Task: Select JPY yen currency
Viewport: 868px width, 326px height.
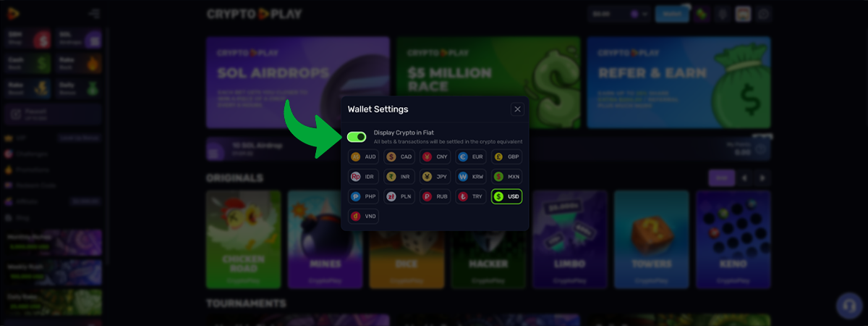Action: [x=435, y=176]
